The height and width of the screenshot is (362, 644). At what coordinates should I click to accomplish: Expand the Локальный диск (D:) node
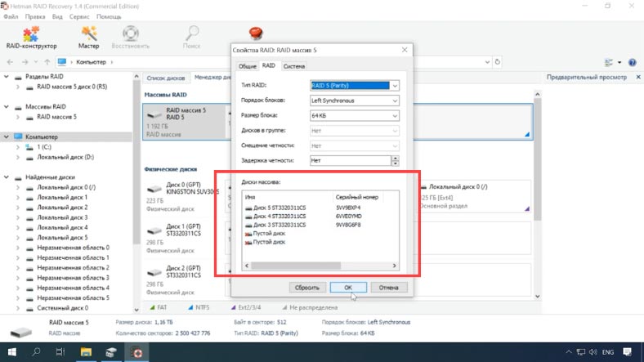[x=18, y=157]
